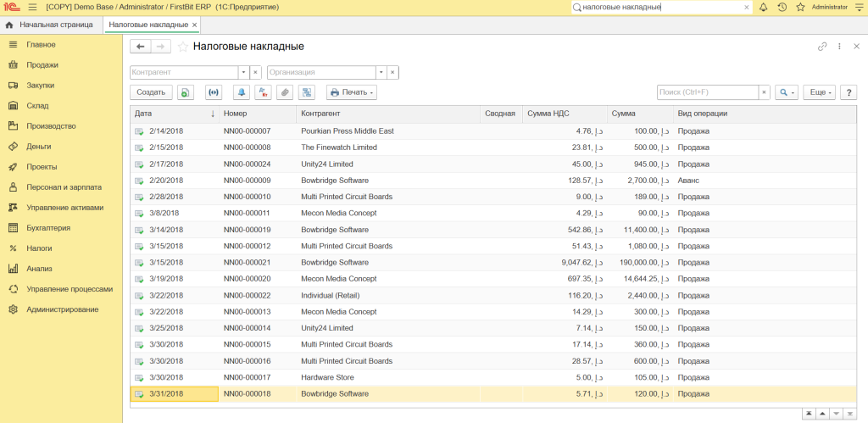Select the Аванс operation cell
The height and width of the screenshot is (423, 868).
point(765,181)
